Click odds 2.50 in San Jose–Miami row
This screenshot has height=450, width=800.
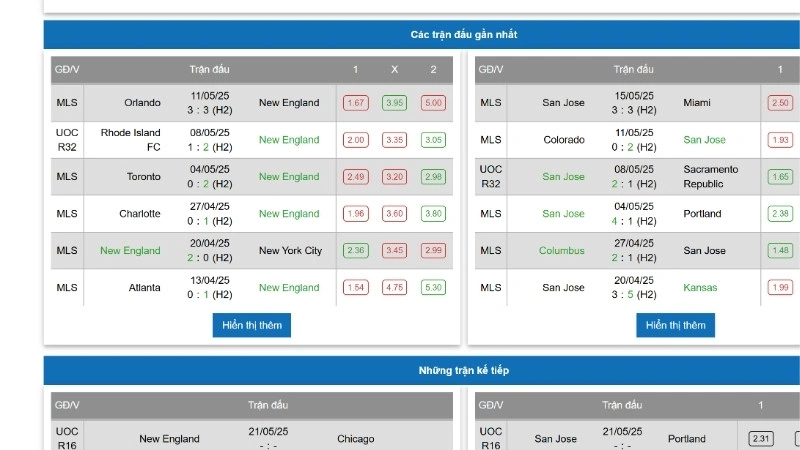click(780, 103)
